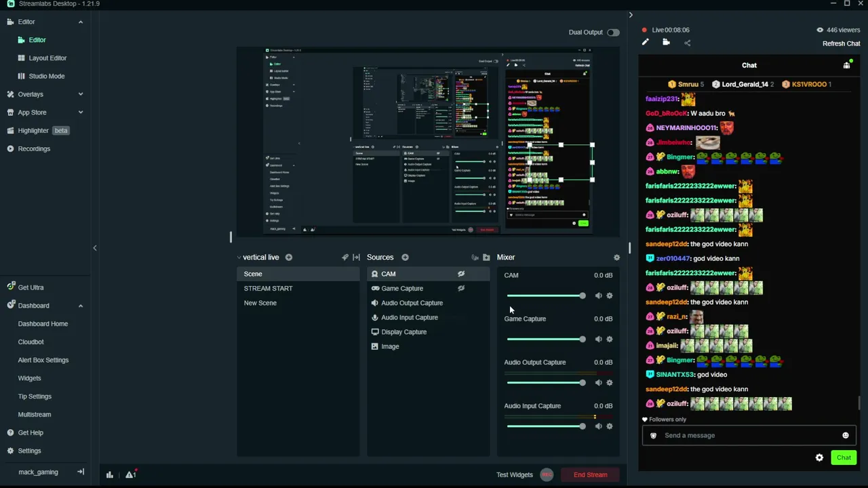Open Get Help in the sidebar
This screenshot has width=868, height=488.
point(31,432)
